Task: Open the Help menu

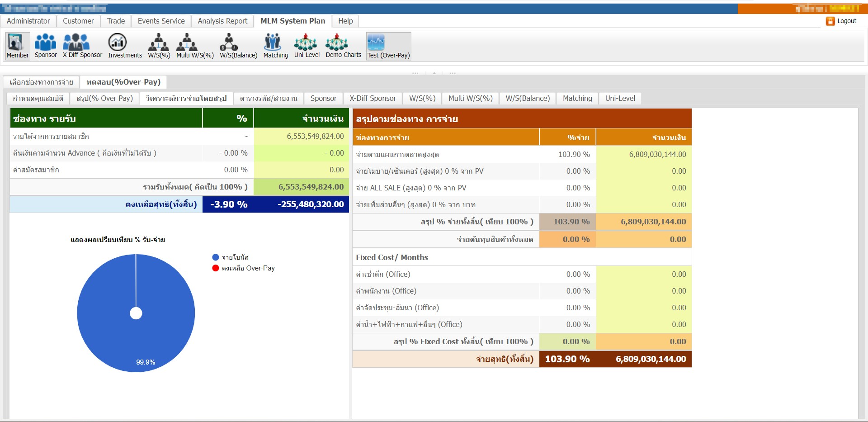Action: click(x=345, y=21)
